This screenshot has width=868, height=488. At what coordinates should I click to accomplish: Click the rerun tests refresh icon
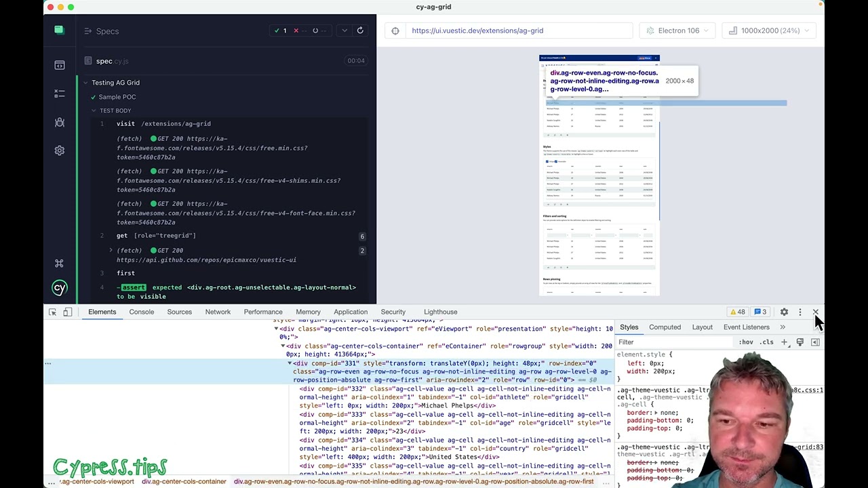point(360,30)
